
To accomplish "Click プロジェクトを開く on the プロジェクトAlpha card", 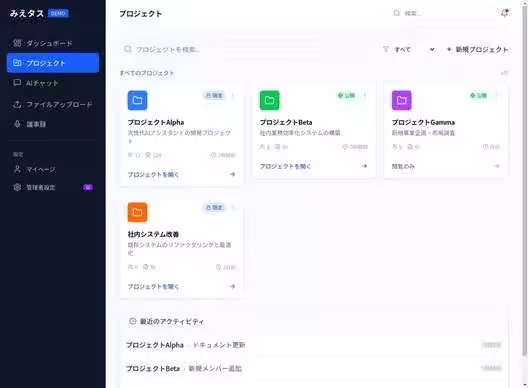I will click(153, 174).
